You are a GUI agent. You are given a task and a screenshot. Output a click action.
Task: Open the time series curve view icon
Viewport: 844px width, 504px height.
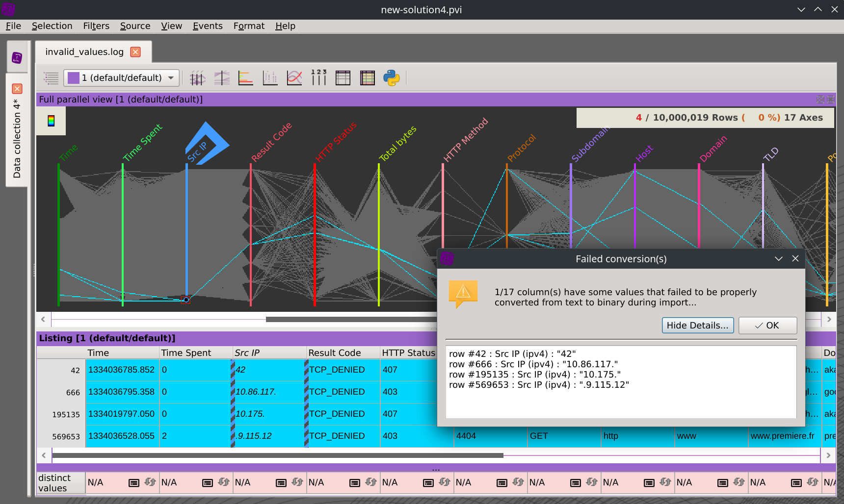tap(294, 78)
